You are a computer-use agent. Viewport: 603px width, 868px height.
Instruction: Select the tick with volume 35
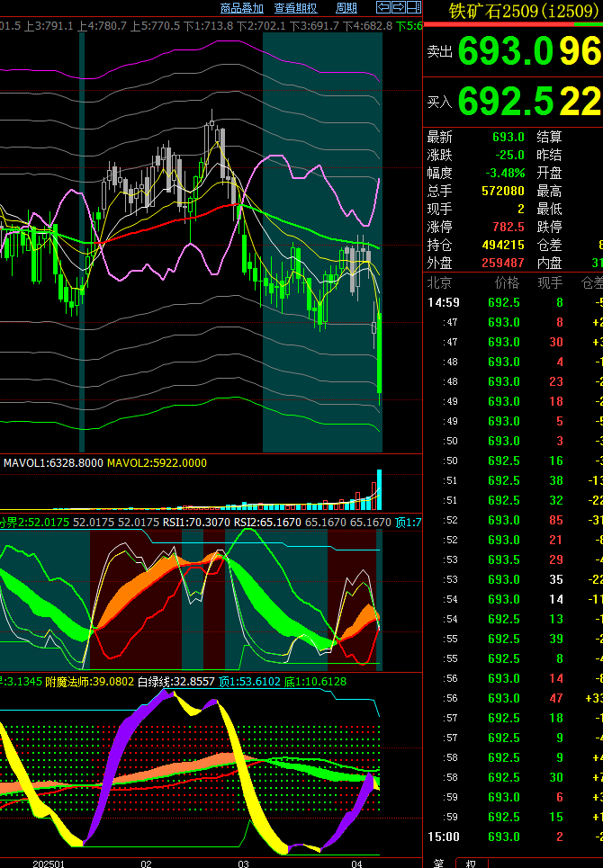point(556,579)
